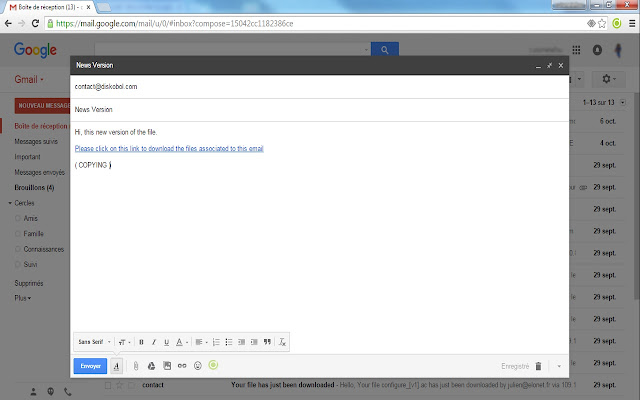This screenshot has width=640, height=400.
Task: Click the recipient field contact@diskobol.com
Action: (x=320, y=87)
